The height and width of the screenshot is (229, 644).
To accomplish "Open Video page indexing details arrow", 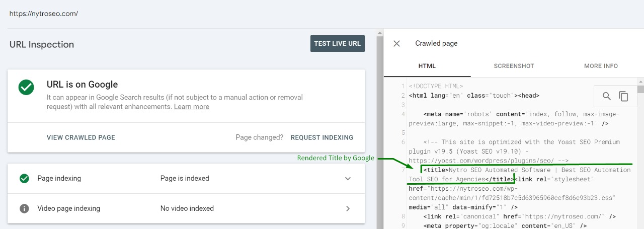I will 347,208.
